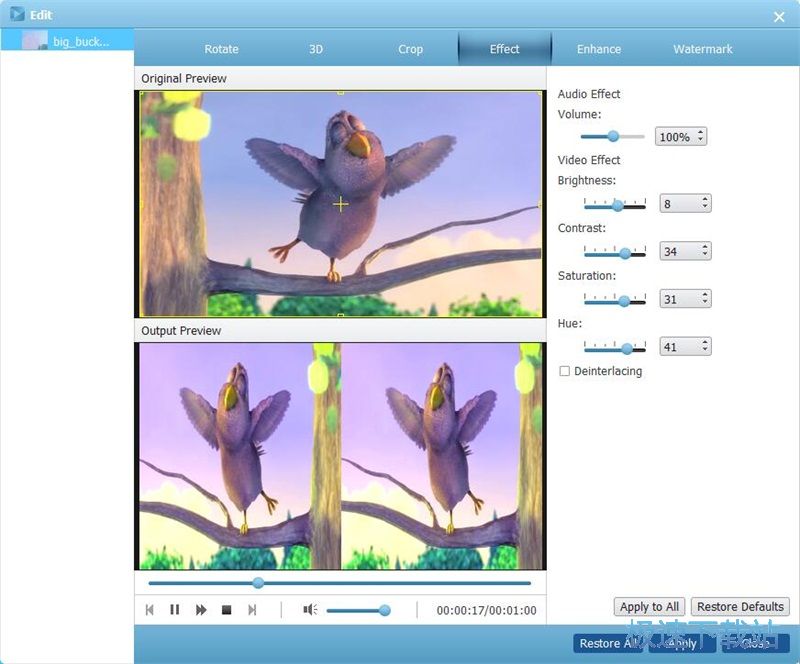Image resolution: width=800 pixels, height=664 pixels.
Task: Click the crosshair in Original Preview
Action: (341, 205)
